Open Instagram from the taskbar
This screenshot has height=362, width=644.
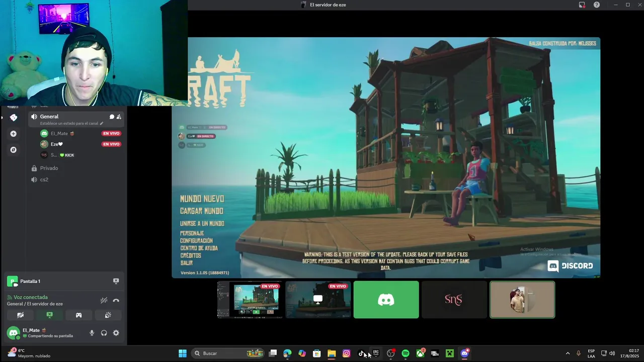(346, 353)
